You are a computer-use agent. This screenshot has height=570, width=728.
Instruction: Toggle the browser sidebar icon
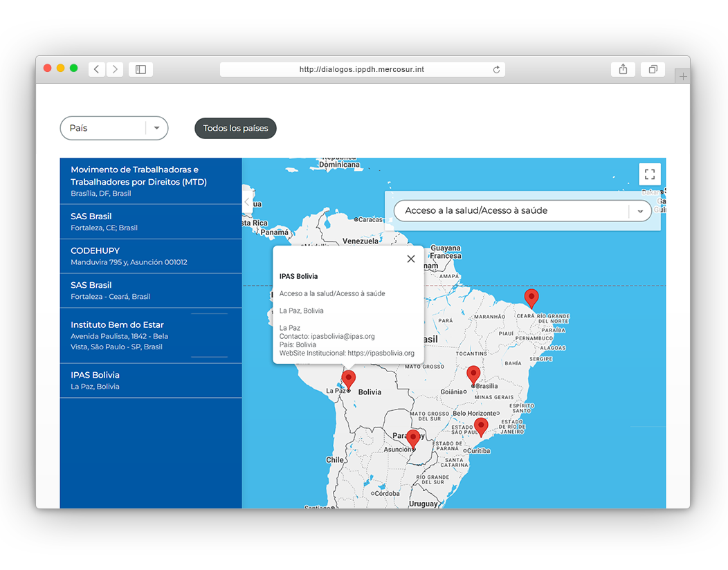pyautogui.click(x=140, y=69)
